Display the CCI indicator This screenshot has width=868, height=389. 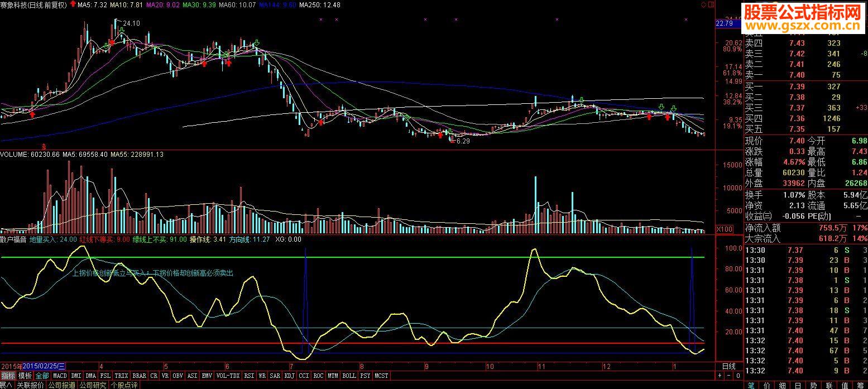[x=304, y=376]
